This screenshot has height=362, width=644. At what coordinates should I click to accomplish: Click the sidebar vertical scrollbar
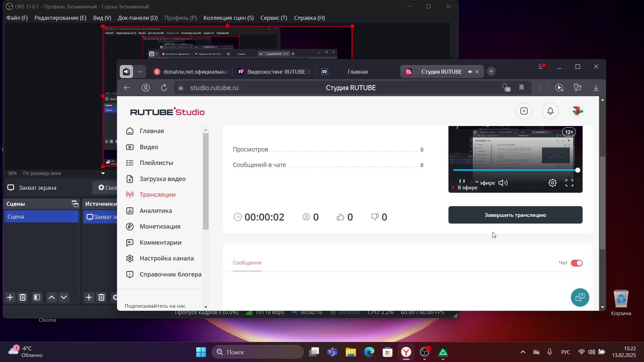[x=206, y=181]
